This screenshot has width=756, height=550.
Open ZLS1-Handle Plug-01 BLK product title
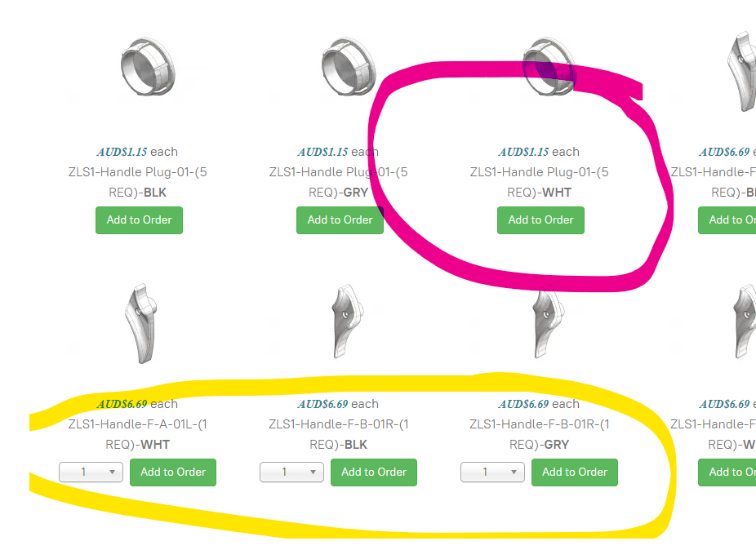138,182
